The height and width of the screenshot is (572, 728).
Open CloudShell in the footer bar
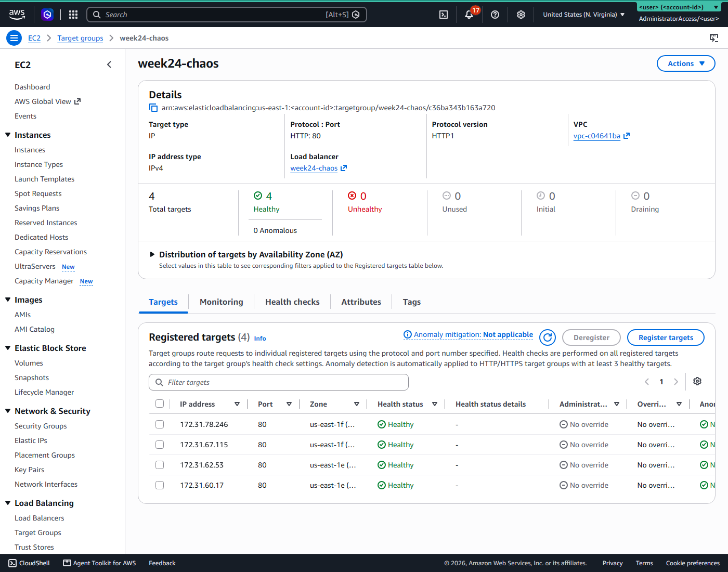[29, 563]
